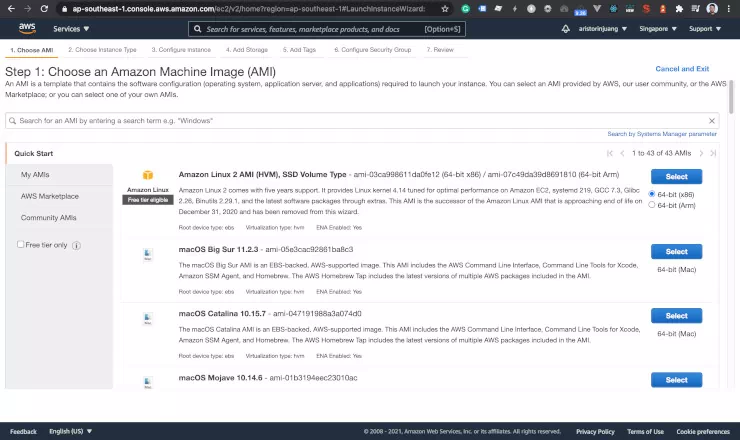
Task: Switch to step 3 Configure Instance tab
Action: 181,50
